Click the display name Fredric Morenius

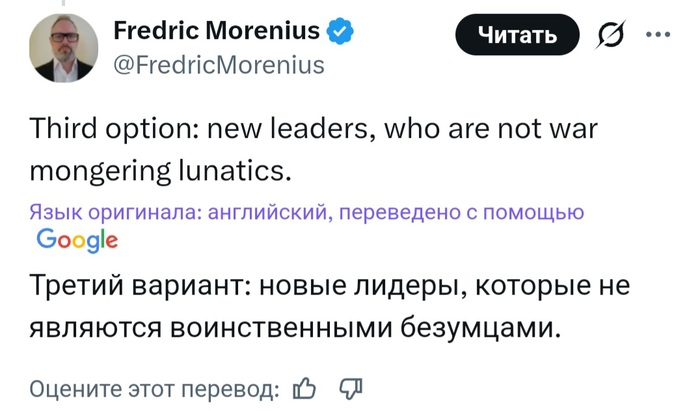click(x=219, y=31)
